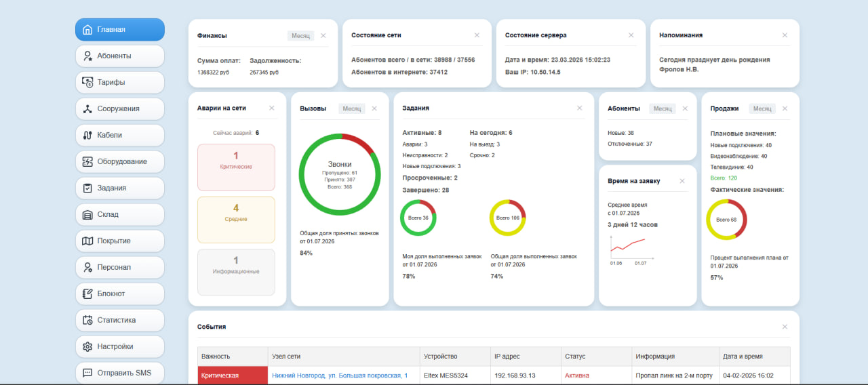Open the Нижний Новгород network node link
The width and height of the screenshot is (868, 385).
pos(340,376)
